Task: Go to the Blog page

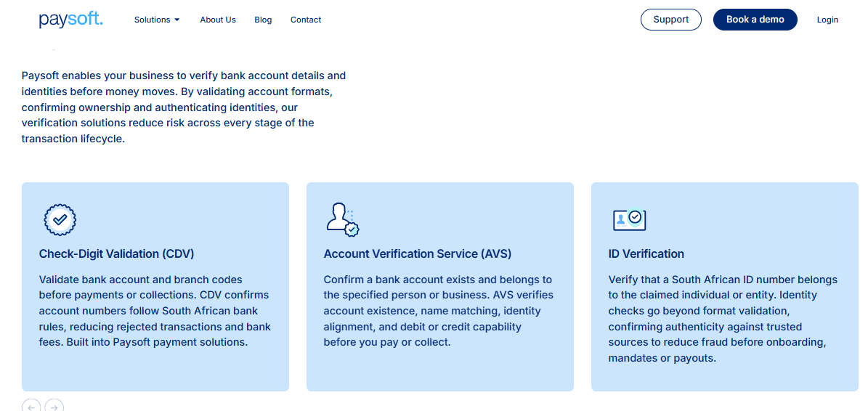Action: (x=263, y=20)
